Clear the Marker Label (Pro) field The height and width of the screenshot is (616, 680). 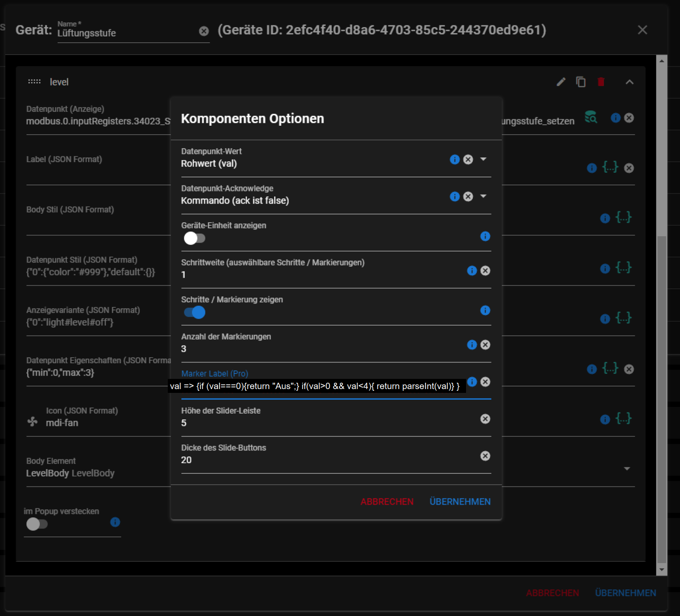click(x=486, y=382)
